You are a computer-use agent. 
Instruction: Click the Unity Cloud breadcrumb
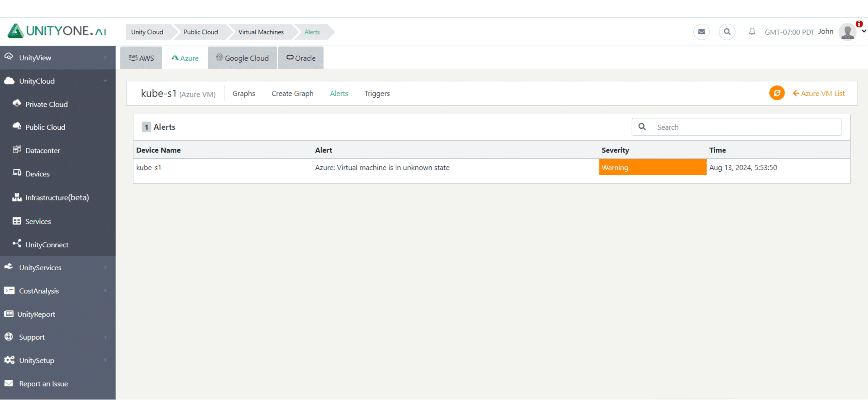point(147,32)
